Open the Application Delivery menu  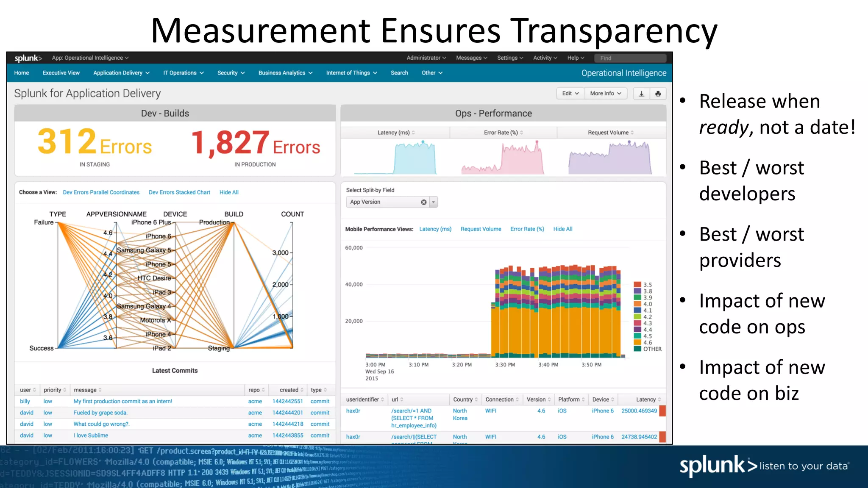click(121, 73)
